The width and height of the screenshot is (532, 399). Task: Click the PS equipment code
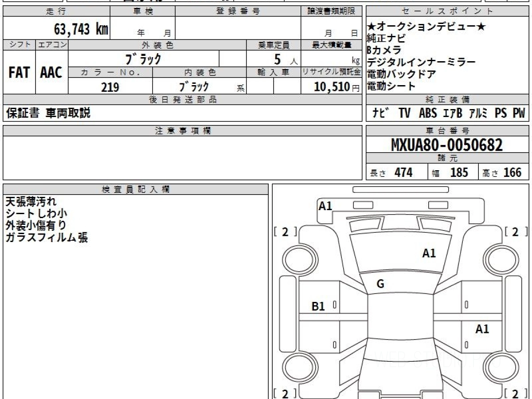coord(501,113)
